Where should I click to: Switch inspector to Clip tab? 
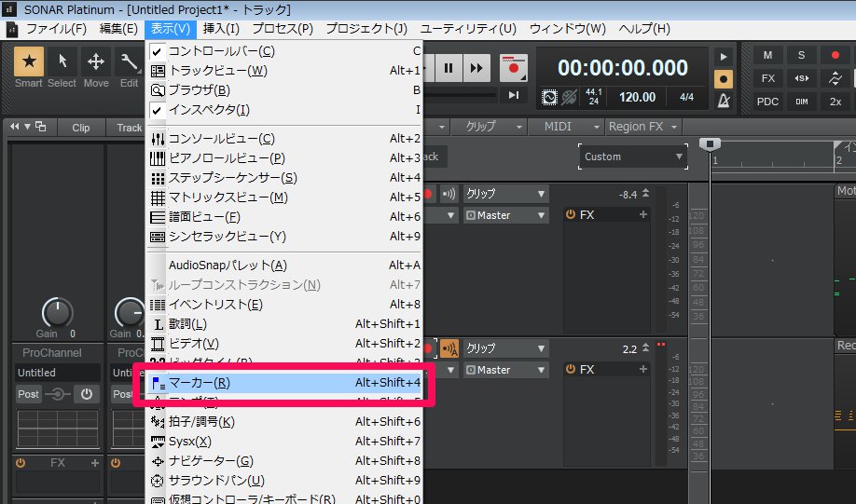[x=81, y=128]
